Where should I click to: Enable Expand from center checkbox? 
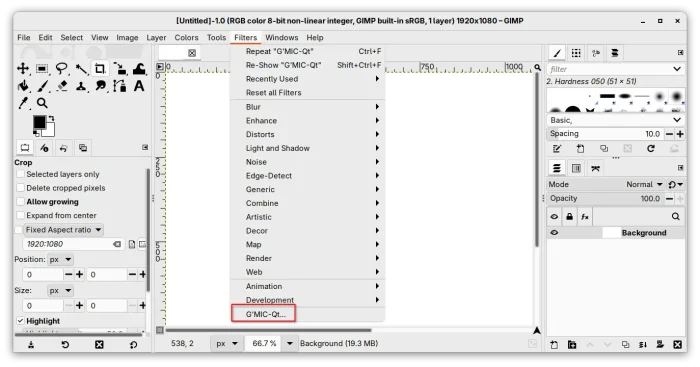[20, 215]
